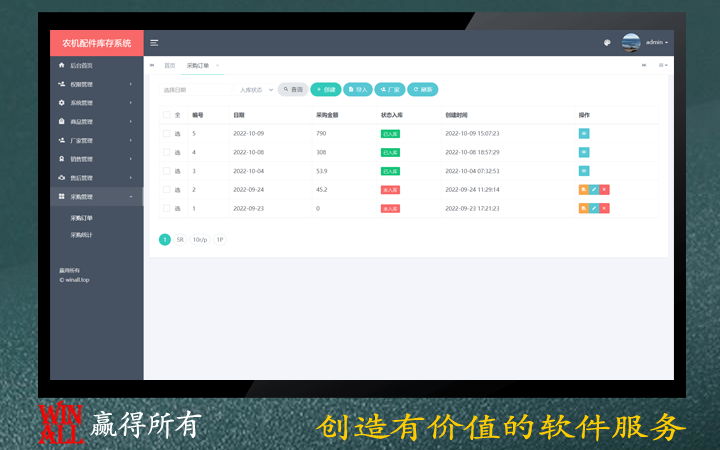Screen dimensions: 720x450
Task: Open the tab options dropdown at right
Action: tap(663, 65)
